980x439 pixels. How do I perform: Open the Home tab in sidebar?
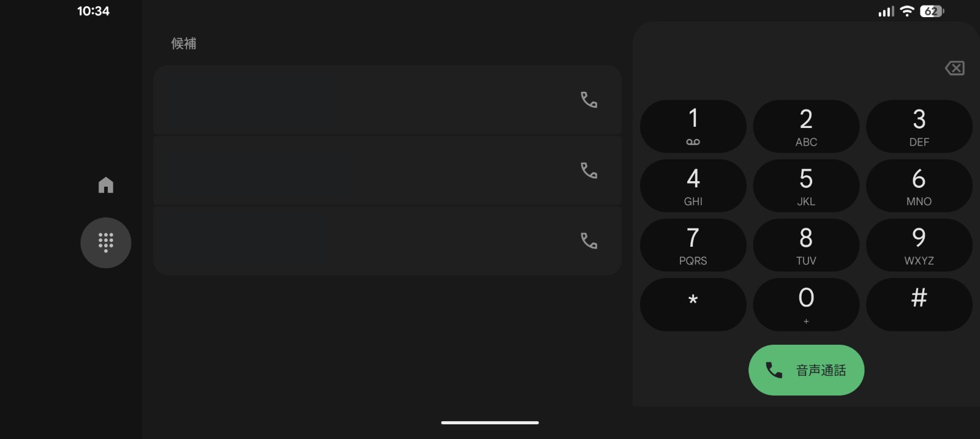point(106,185)
